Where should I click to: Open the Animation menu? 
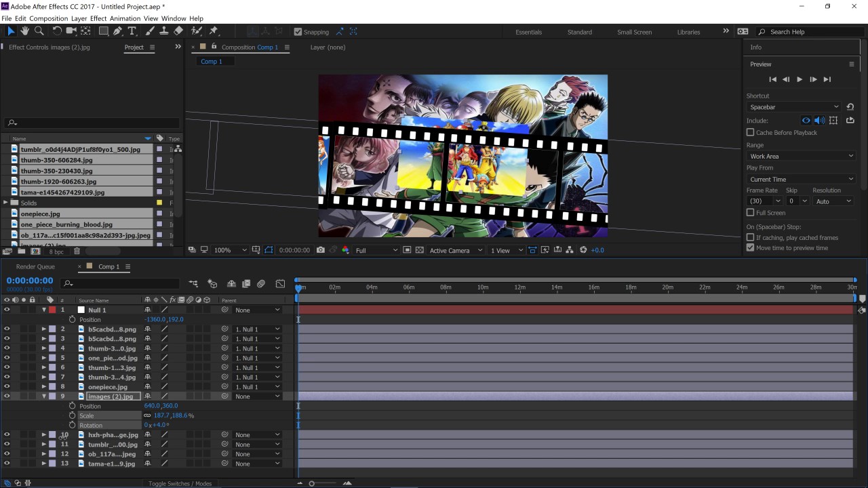click(x=125, y=18)
